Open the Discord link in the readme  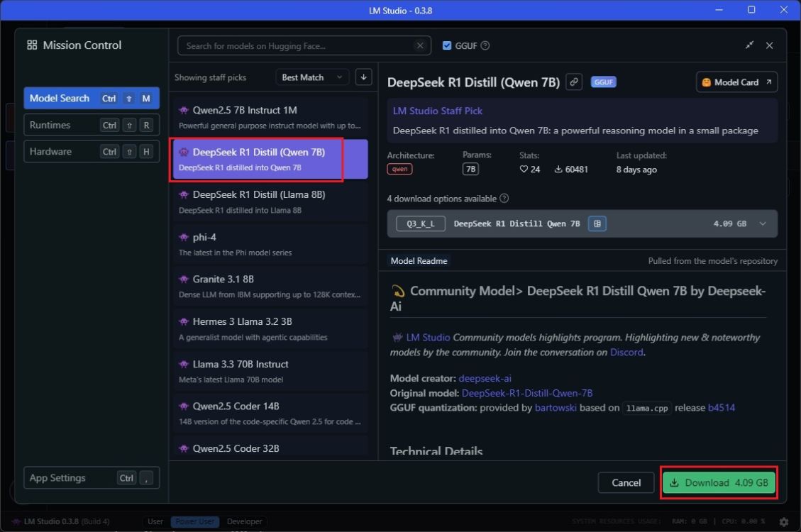[626, 352]
